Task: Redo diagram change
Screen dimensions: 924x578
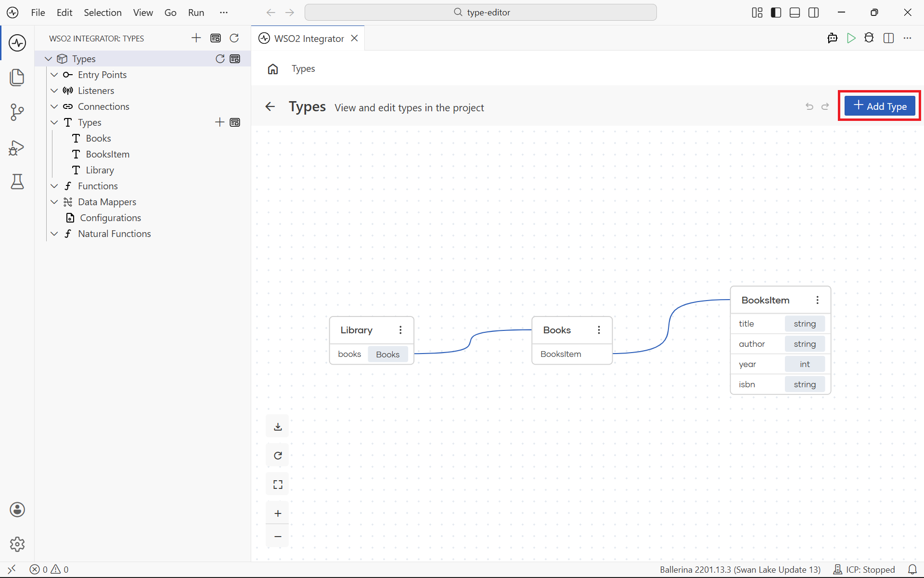Action: tap(825, 106)
